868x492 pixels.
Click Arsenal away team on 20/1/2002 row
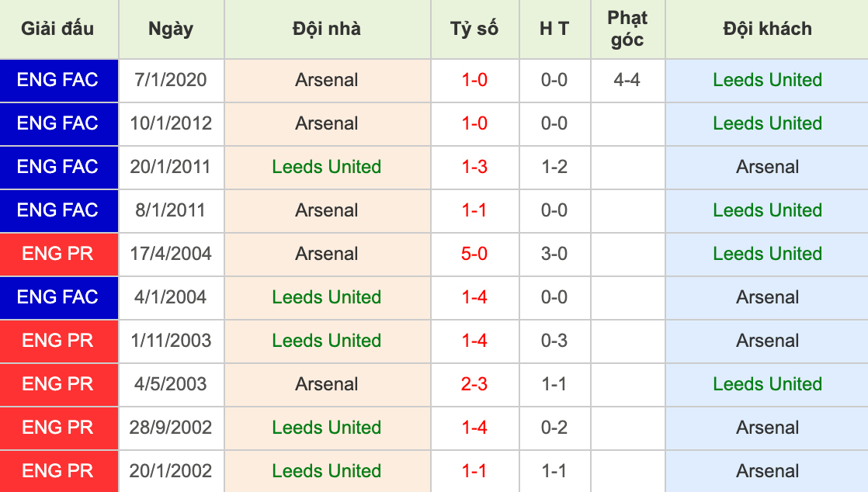[767, 471]
